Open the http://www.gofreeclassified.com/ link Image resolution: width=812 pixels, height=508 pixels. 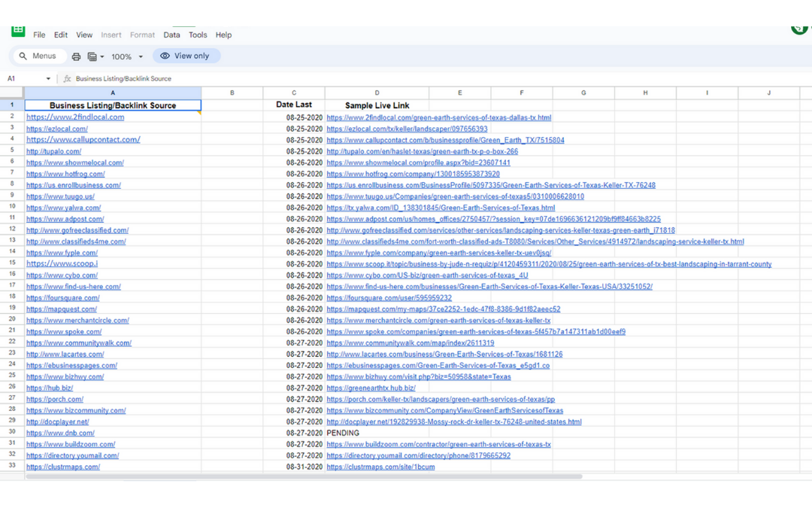(x=77, y=230)
